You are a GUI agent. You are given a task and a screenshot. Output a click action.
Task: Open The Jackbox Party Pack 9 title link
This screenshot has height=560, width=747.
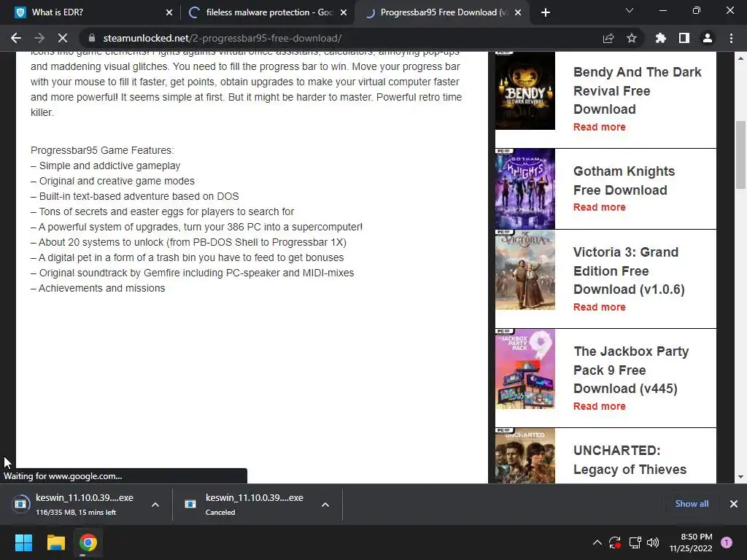click(x=631, y=370)
